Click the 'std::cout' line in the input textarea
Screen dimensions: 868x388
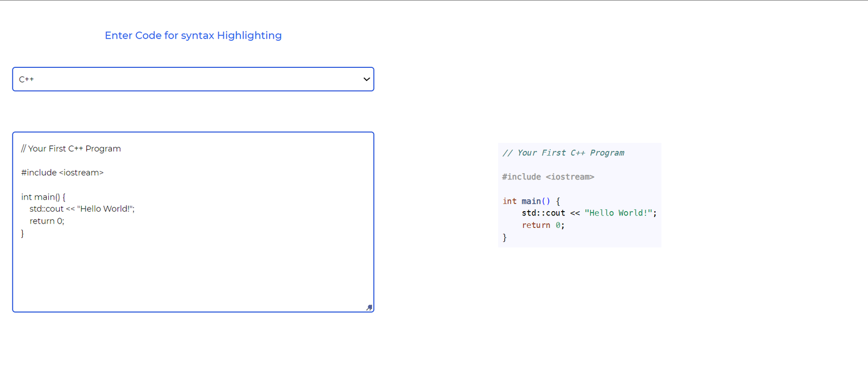(x=82, y=209)
